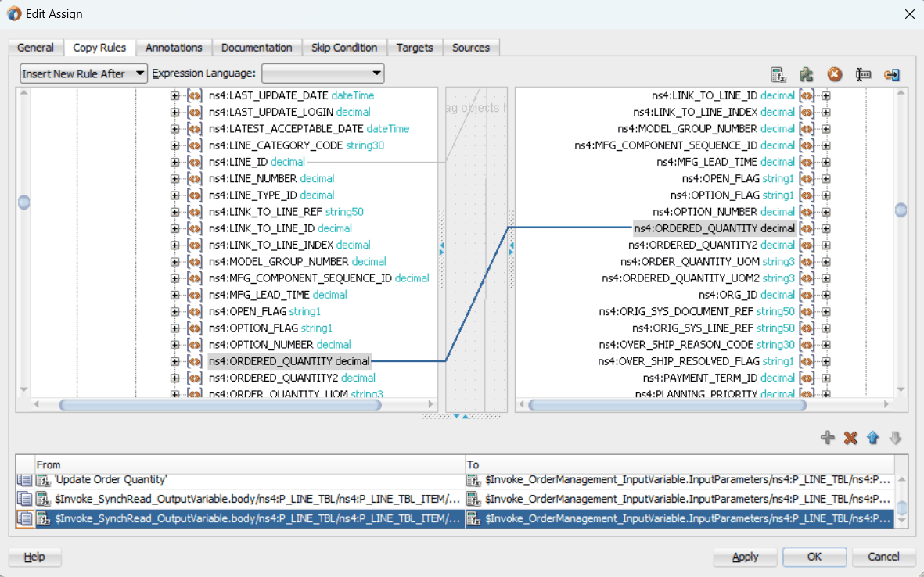924x577 pixels.
Task: Click the orange-arrow partner link icon
Action: coord(892,75)
